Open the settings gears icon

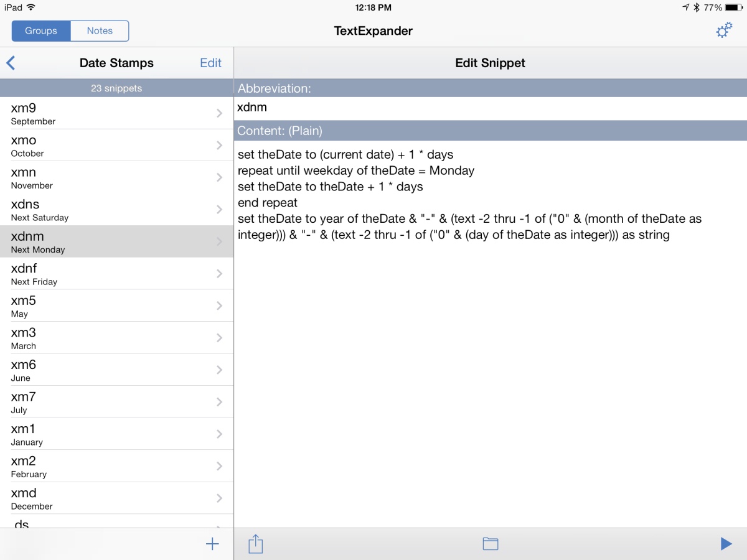pos(724,30)
